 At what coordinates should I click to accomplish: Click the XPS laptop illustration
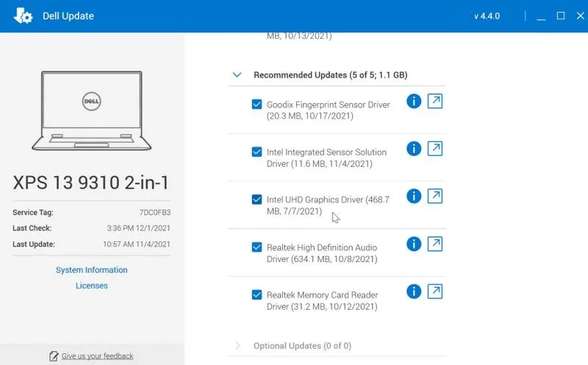[91, 111]
